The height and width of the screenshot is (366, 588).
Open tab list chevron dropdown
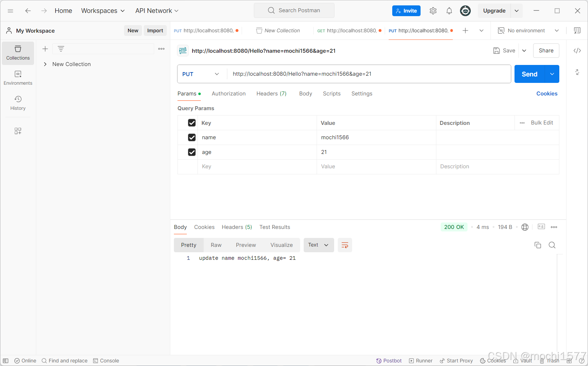482,30
